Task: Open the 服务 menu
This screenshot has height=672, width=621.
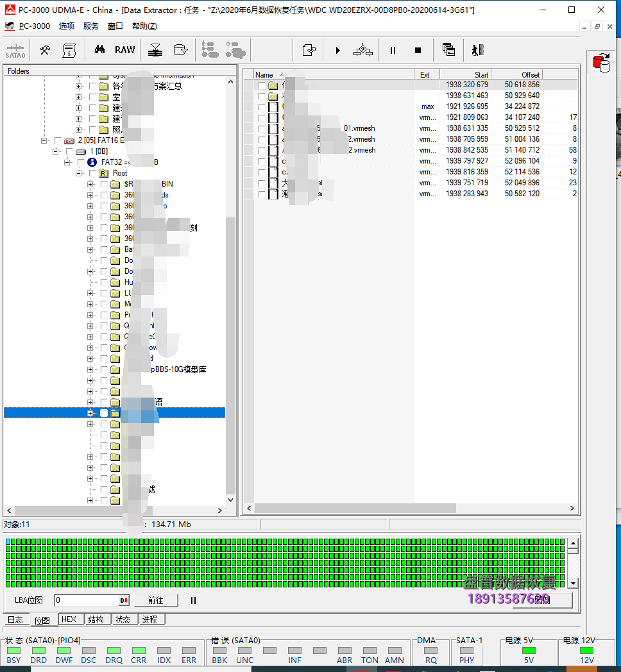Action: [x=91, y=26]
